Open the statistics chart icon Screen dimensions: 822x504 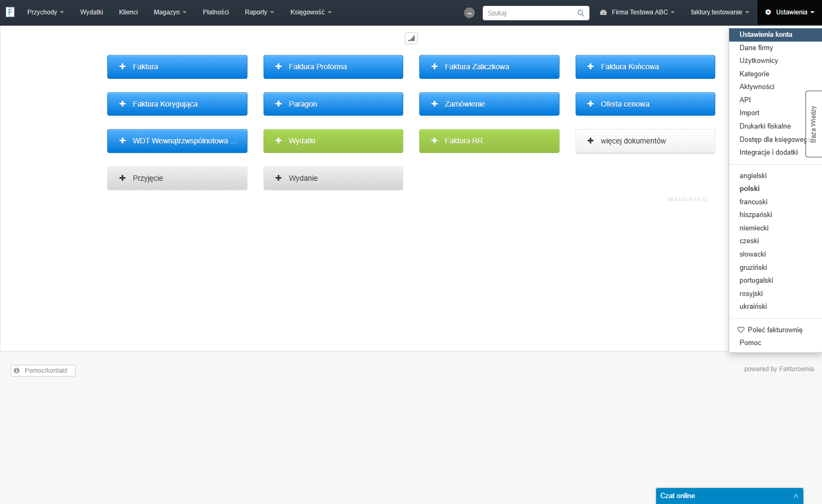pos(411,38)
